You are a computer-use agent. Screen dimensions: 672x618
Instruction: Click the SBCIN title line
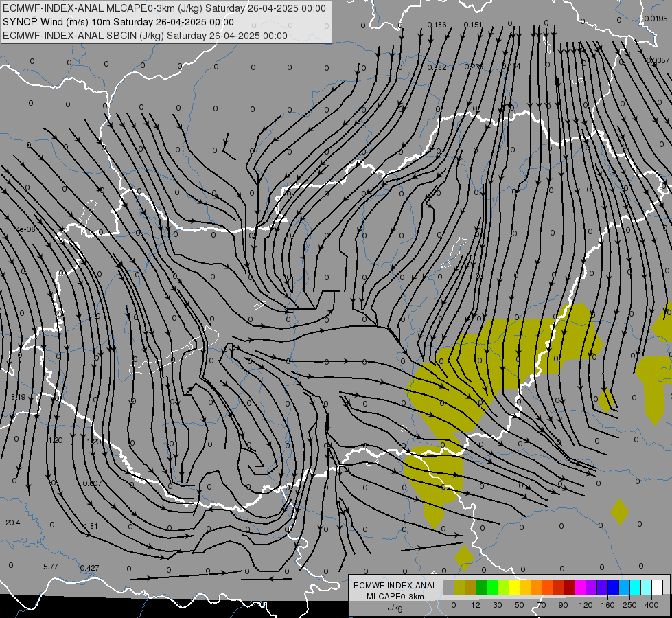pos(145,36)
